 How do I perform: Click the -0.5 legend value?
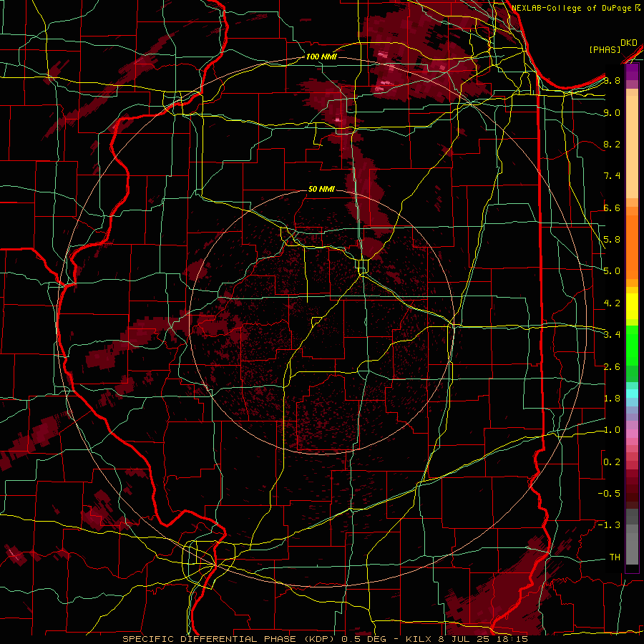609,493
